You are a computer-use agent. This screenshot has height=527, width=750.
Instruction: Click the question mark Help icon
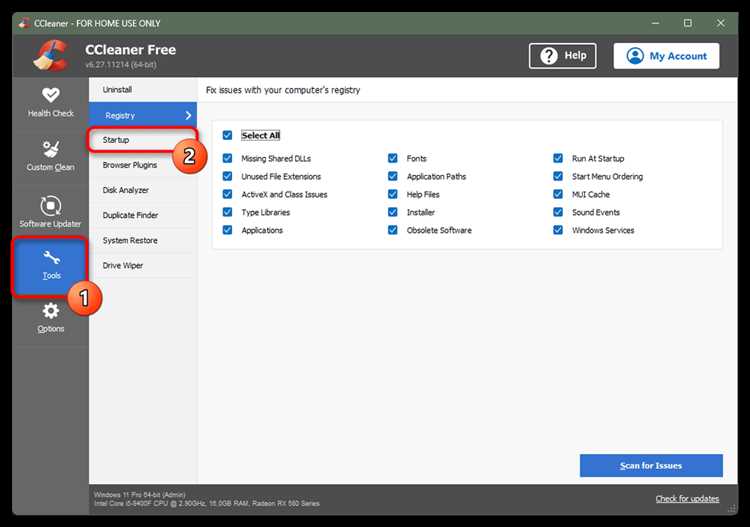tap(548, 56)
